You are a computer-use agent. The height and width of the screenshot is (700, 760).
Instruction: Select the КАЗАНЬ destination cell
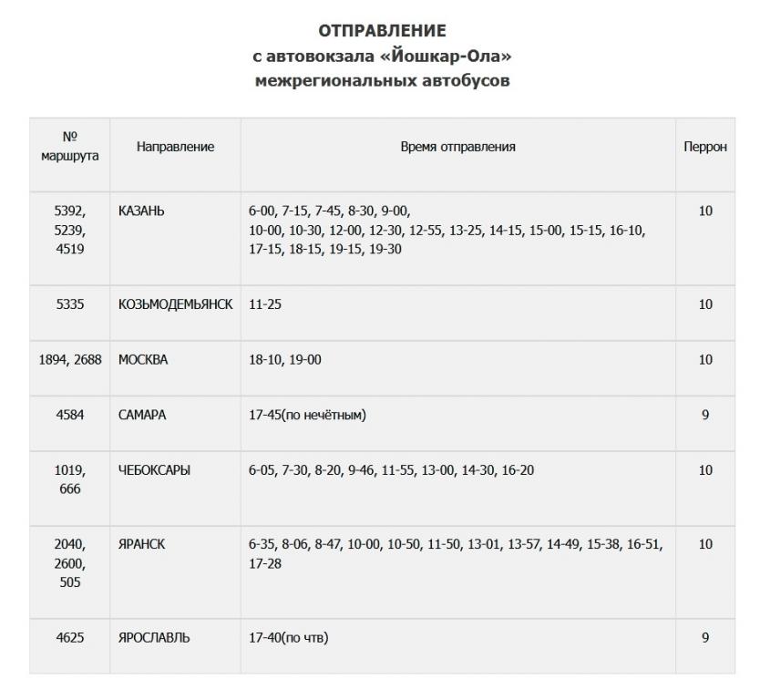[x=141, y=211]
